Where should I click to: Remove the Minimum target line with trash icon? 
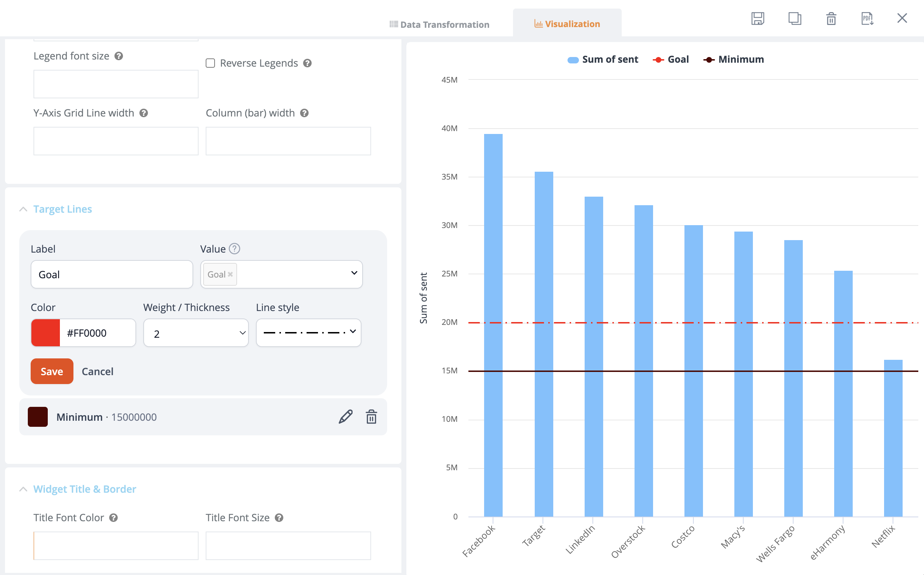[371, 416]
